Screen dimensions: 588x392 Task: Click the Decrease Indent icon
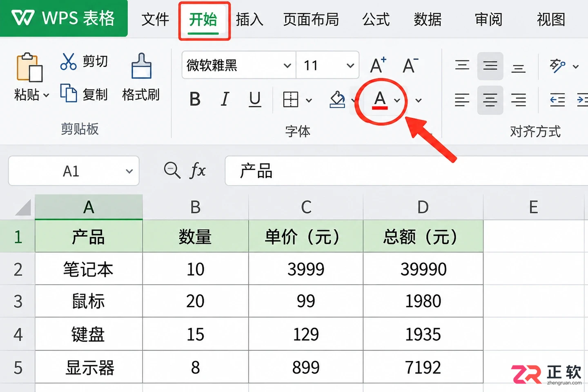coord(557,100)
